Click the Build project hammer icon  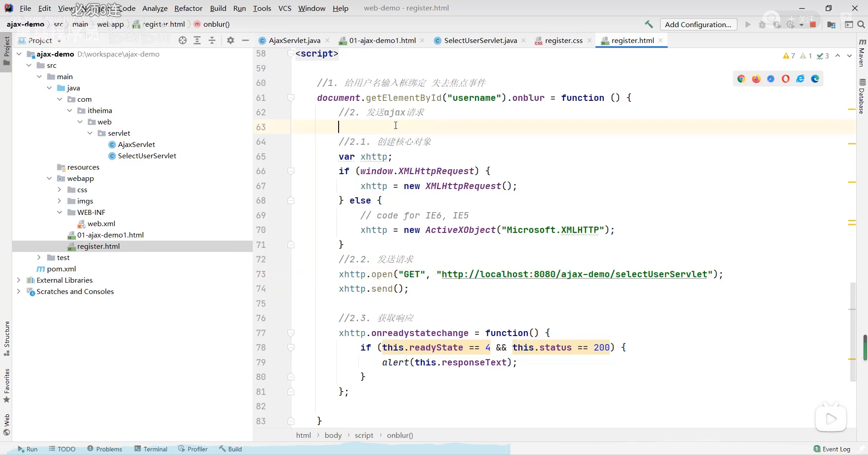(649, 24)
